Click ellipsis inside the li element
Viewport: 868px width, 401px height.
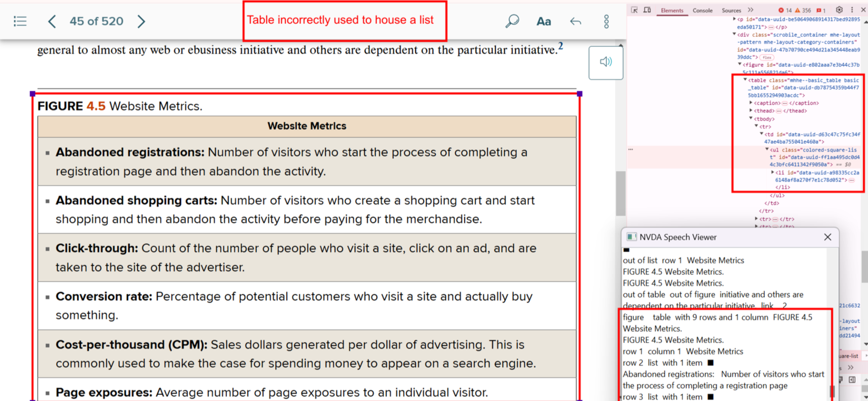(851, 180)
